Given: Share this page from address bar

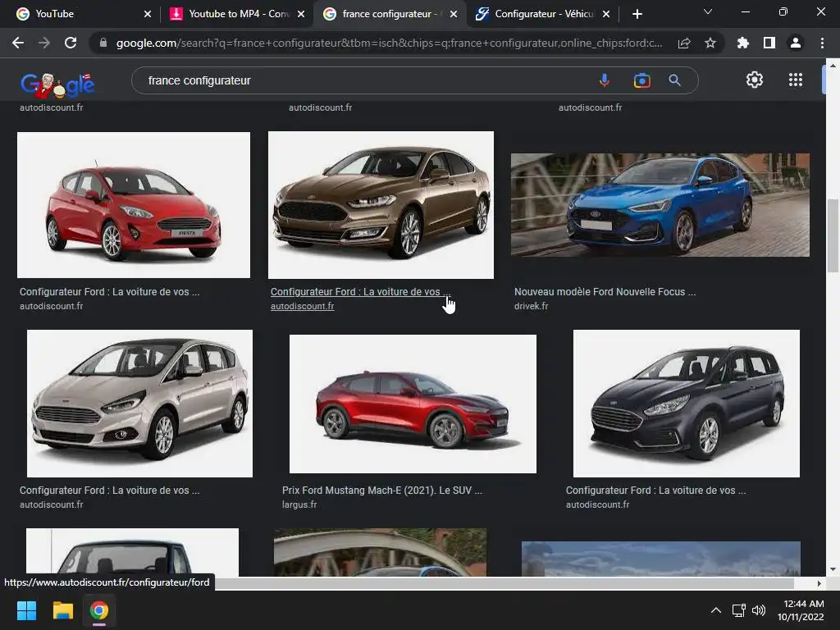Looking at the screenshot, I should 684,43.
